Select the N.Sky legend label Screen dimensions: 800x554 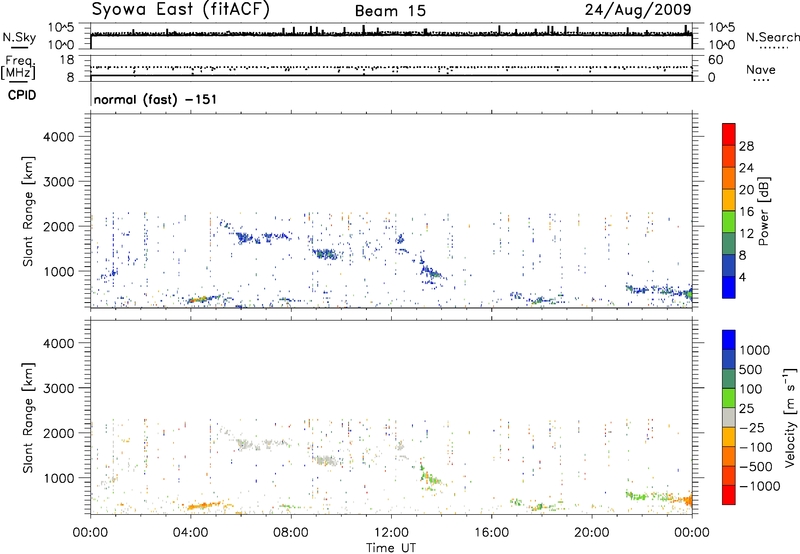click(19, 37)
